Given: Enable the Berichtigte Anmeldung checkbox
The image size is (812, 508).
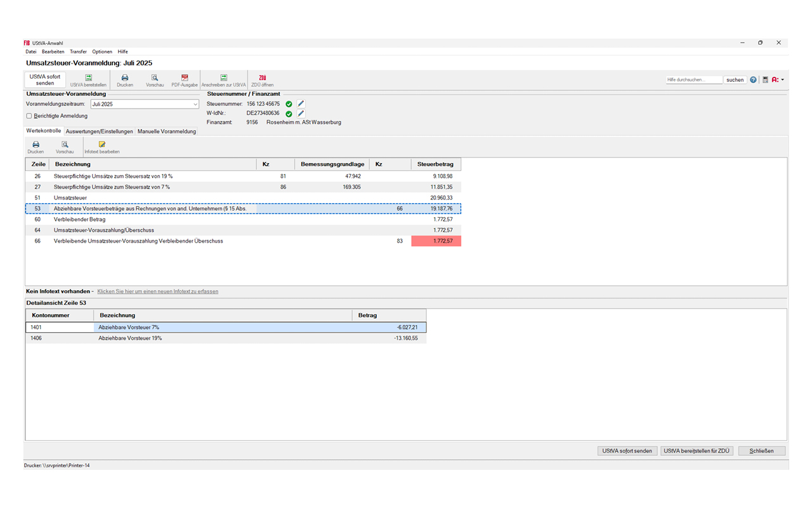Looking at the screenshot, I should click(x=29, y=116).
